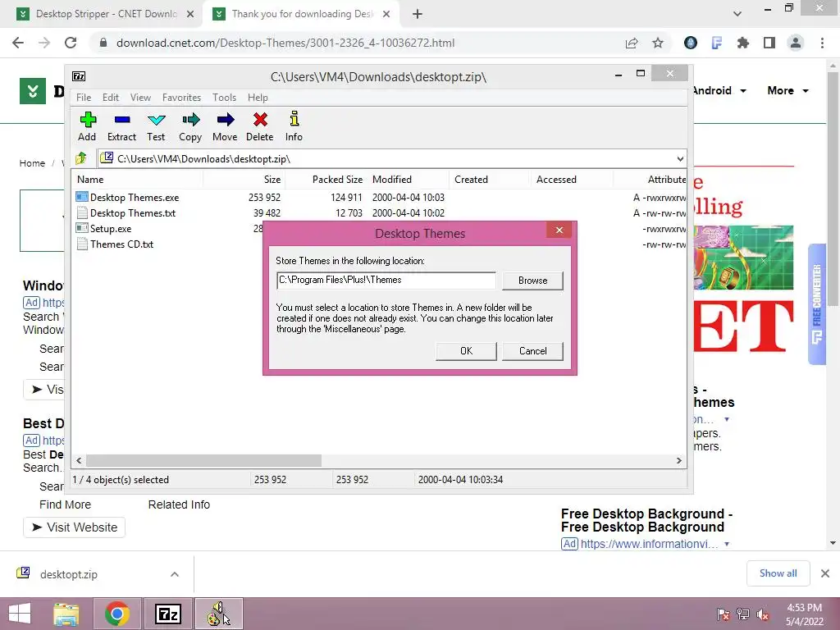Open the CNET green logo icon
This screenshot has width=840, height=630.
(x=33, y=91)
